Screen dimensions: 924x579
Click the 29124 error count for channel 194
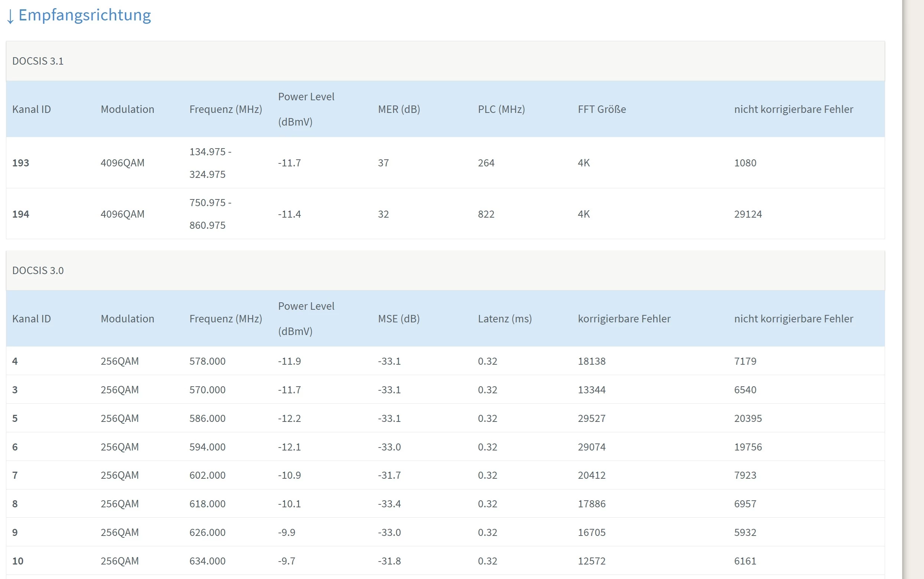click(x=748, y=214)
